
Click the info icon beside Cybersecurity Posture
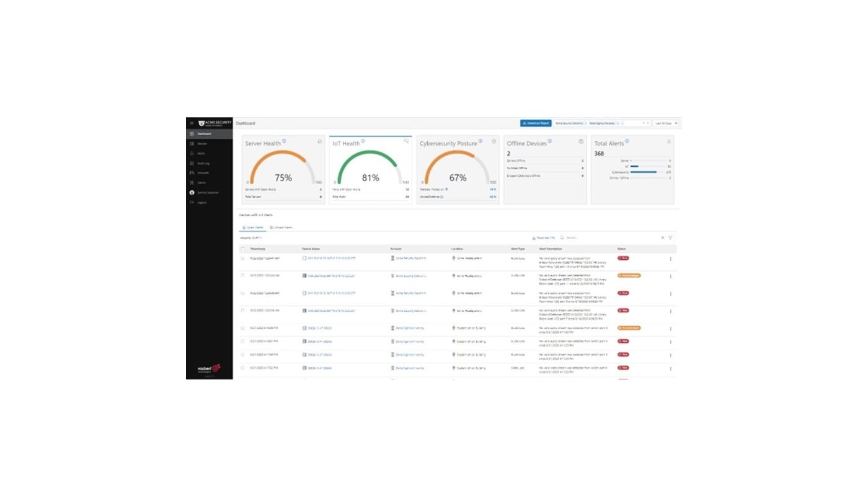[480, 141]
